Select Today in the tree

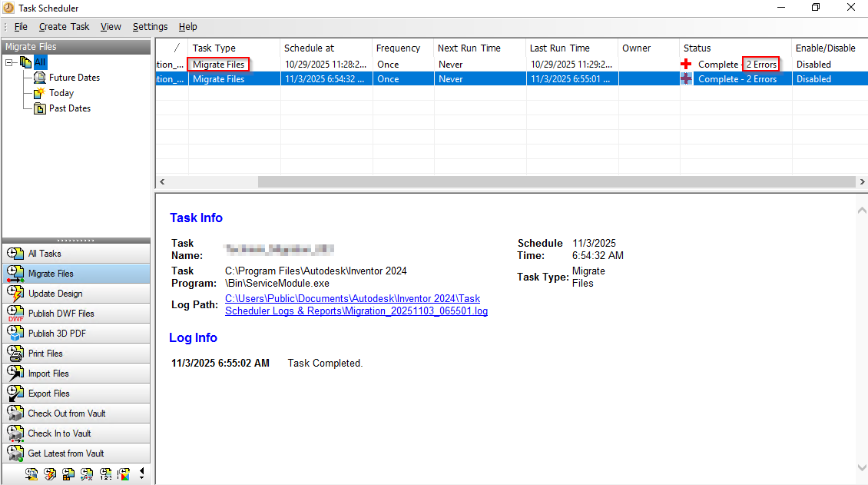tap(61, 93)
